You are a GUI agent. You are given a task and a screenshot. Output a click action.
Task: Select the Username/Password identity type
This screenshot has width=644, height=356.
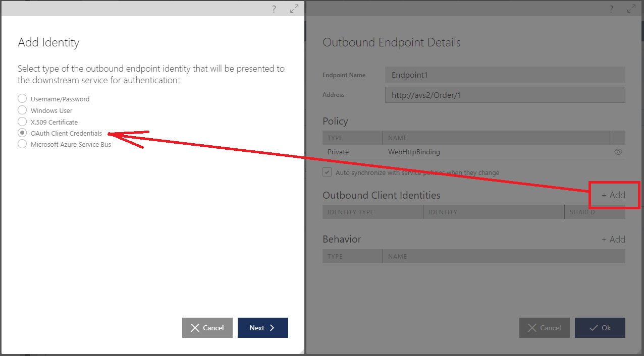pos(22,99)
